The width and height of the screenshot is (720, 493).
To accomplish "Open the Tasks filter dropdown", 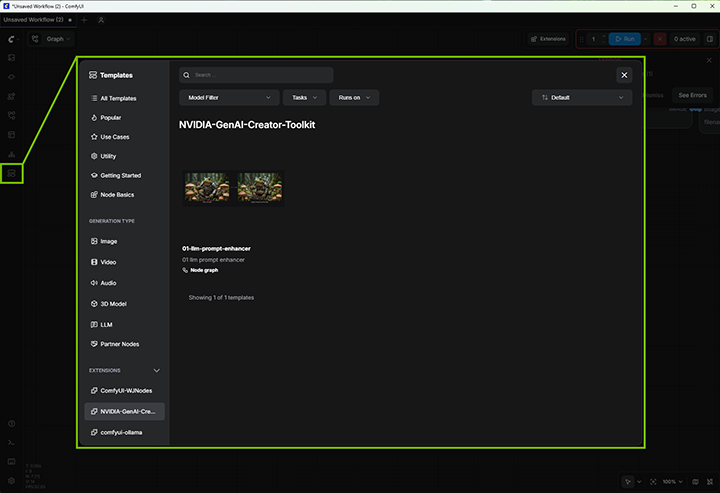I will [304, 98].
